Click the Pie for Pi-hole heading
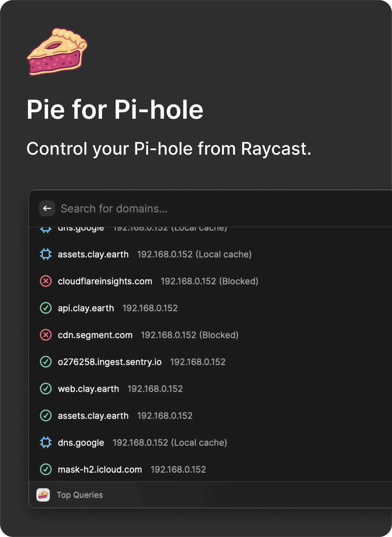 115,109
